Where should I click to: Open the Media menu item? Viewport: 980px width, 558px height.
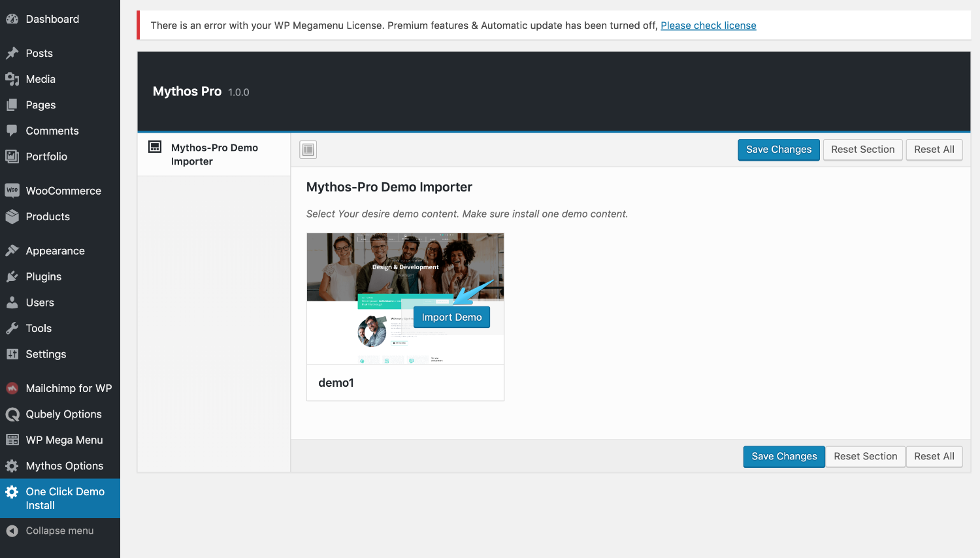coord(60,79)
